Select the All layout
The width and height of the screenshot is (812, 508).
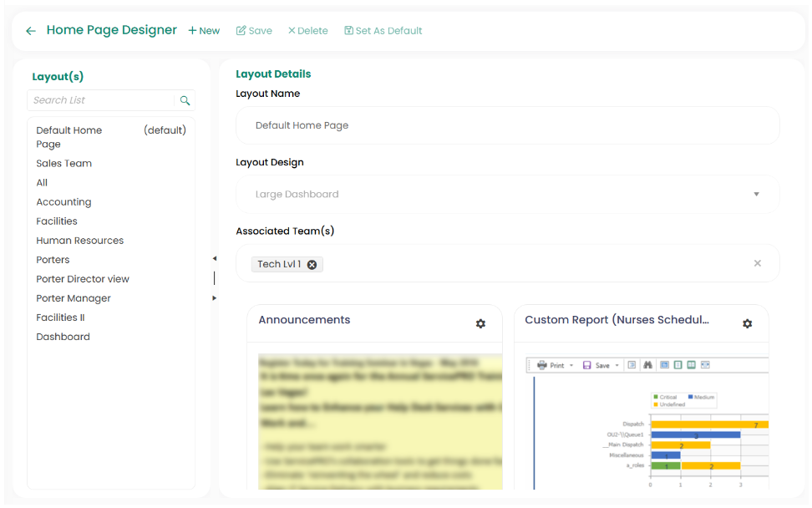point(111,183)
